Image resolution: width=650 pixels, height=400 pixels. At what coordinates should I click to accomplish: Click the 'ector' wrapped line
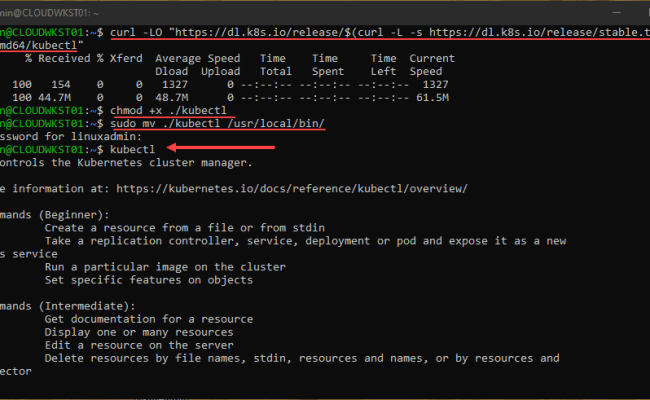(x=16, y=371)
